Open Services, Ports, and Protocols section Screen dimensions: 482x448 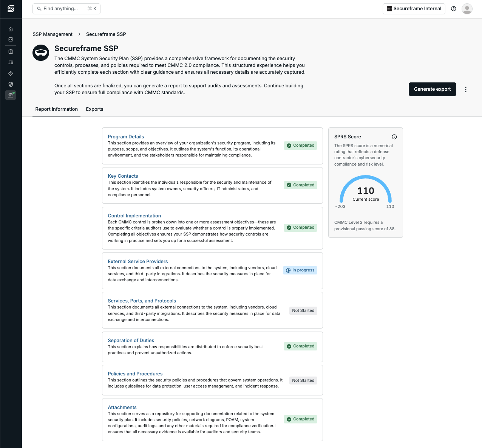click(142, 301)
